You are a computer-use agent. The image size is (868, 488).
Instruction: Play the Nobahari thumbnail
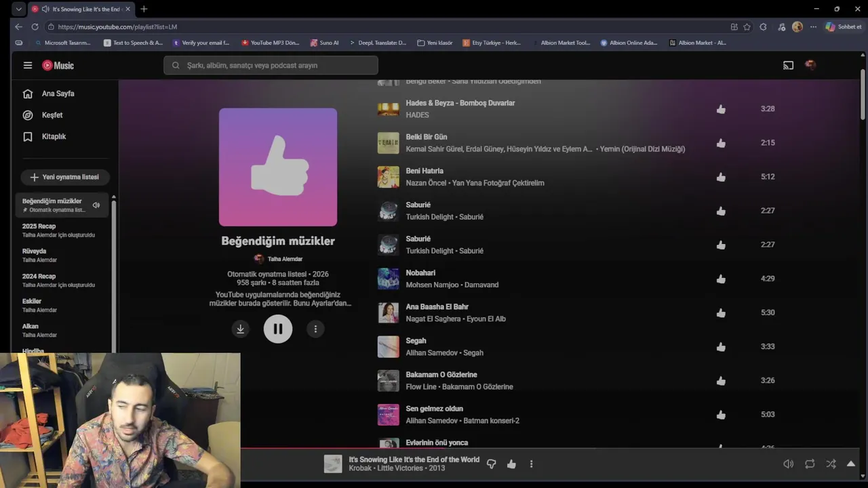pos(389,279)
